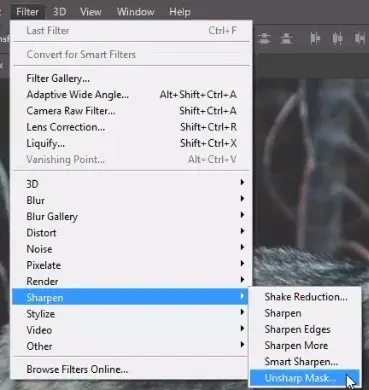The height and width of the screenshot is (390, 369).
Task: Open the Unsharp Mask... filter
Action: point(305,378)
